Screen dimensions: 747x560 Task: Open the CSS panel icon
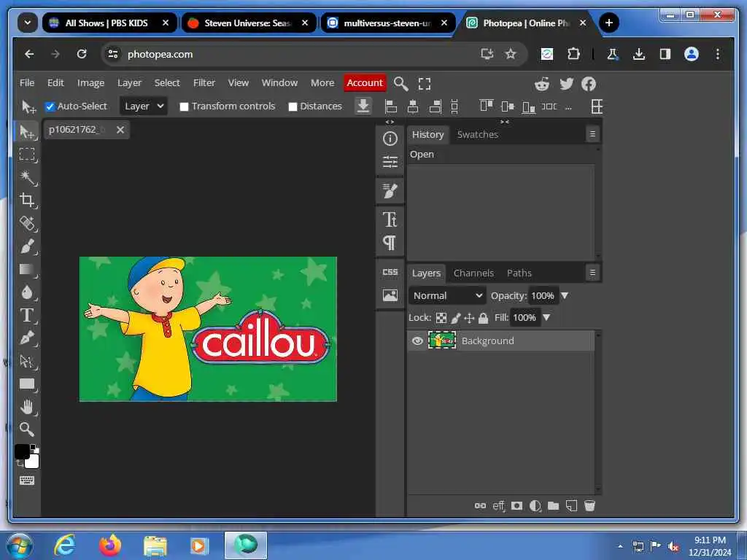[390, 272]
